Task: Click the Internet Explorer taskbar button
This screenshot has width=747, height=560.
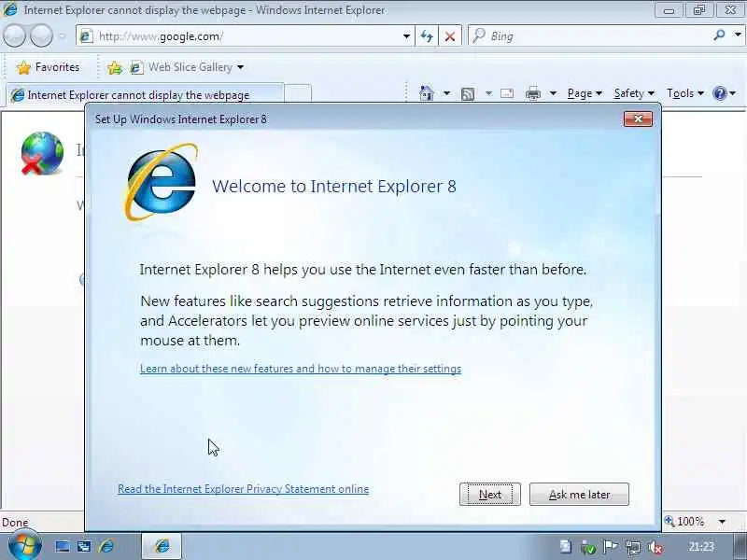Action: 162,546
